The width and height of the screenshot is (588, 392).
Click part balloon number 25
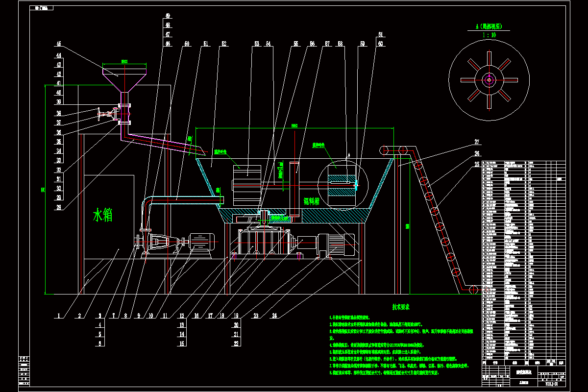[476, 164]
